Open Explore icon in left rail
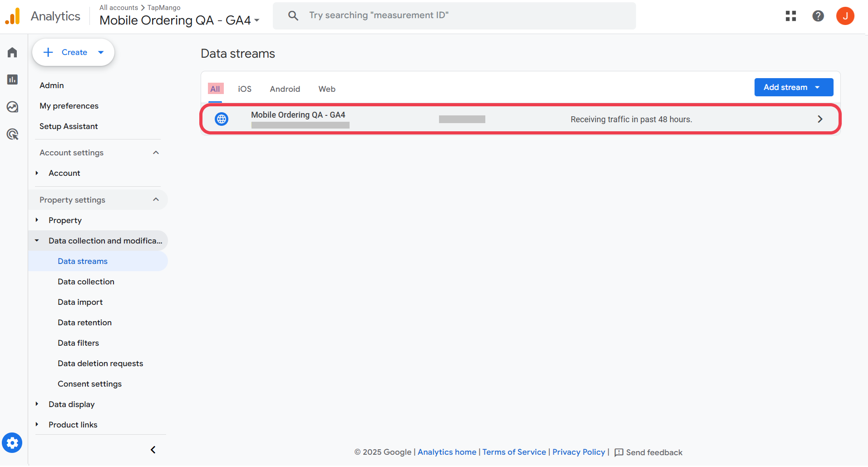Image resolution: width=868 pixels, height=467 pixels. (12, 107)
